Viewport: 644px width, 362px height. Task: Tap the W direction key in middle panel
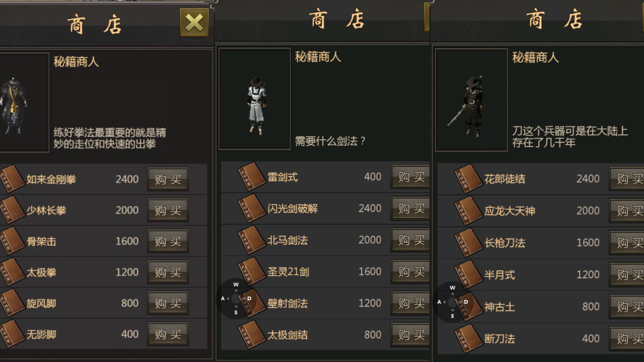pyautogui.click(x=236, y=285)
